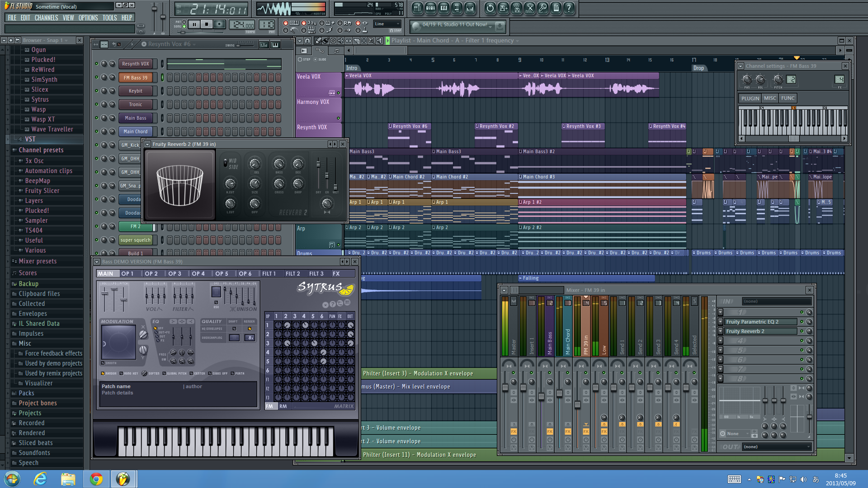
Task: Select the Main Chord channel button
Action: pyautogui.click(x=136, y=131)
